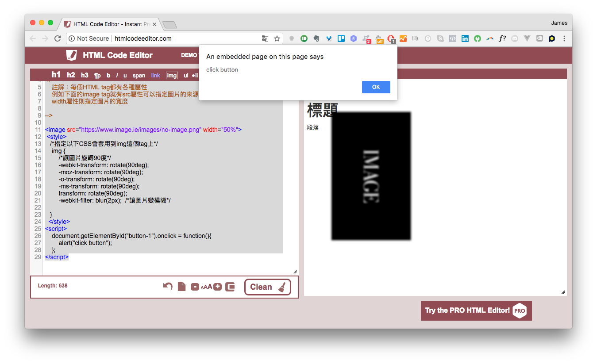Open the Trello extension icon

pyautogui.click(x=341, y=38)
